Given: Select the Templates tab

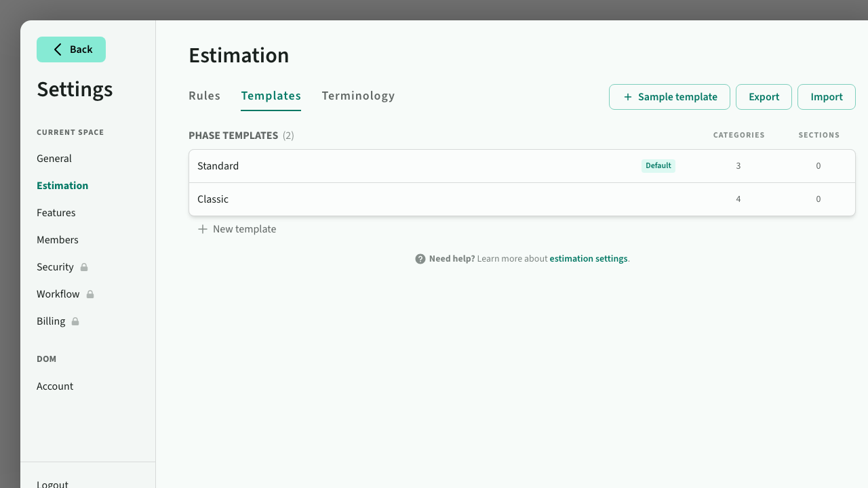Looking at the screenshot, I should click(271, 96).
